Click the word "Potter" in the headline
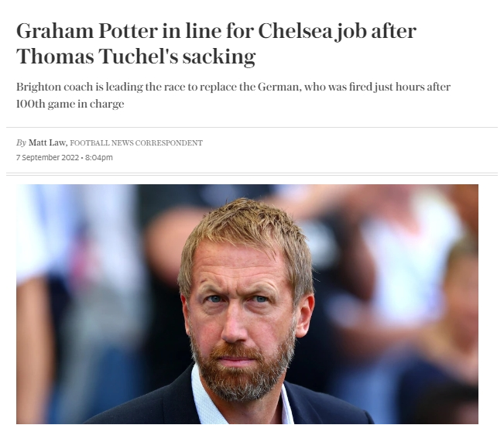This screenshot has width=504, height=425. point(129,31)
